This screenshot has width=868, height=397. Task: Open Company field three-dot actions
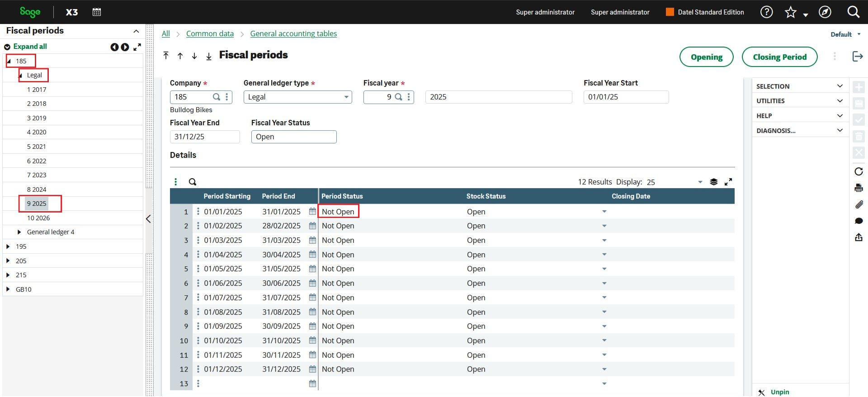pyautogui.click(x=227, y=97)
